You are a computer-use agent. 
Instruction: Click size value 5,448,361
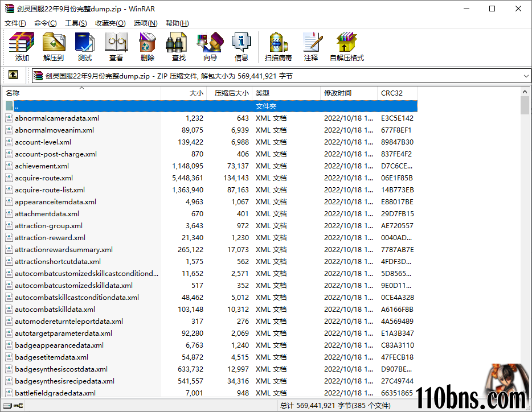click(187, 178)
